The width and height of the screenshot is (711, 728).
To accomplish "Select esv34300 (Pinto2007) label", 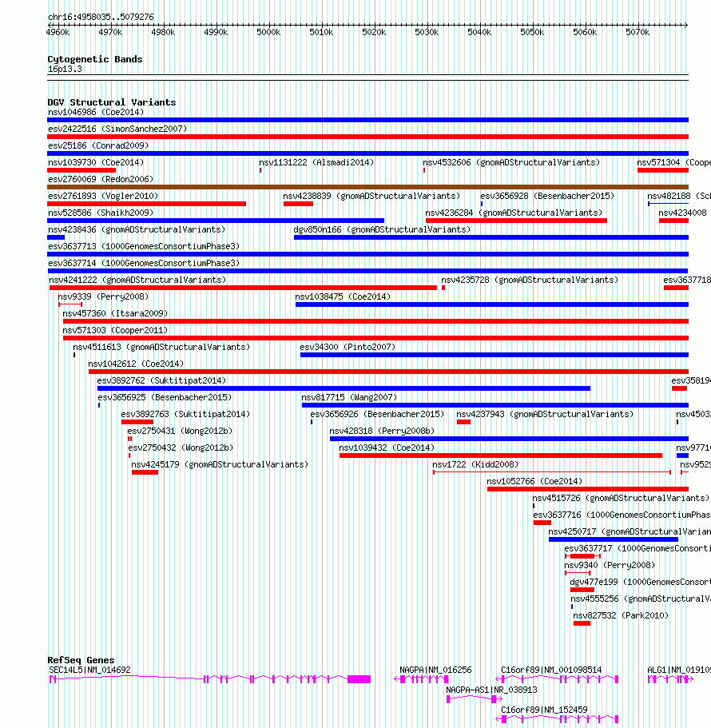I will [x=348, y=347].
